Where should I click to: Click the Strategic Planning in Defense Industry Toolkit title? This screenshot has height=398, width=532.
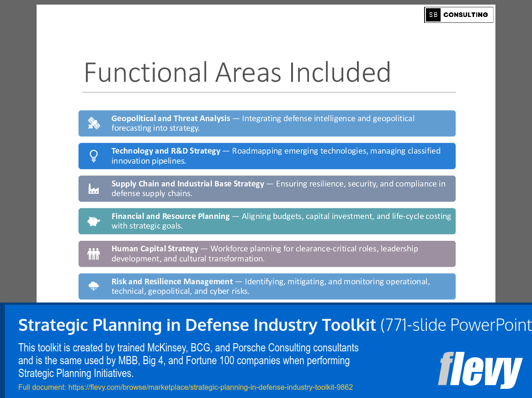pyautogui.click(x=197, y=325)
